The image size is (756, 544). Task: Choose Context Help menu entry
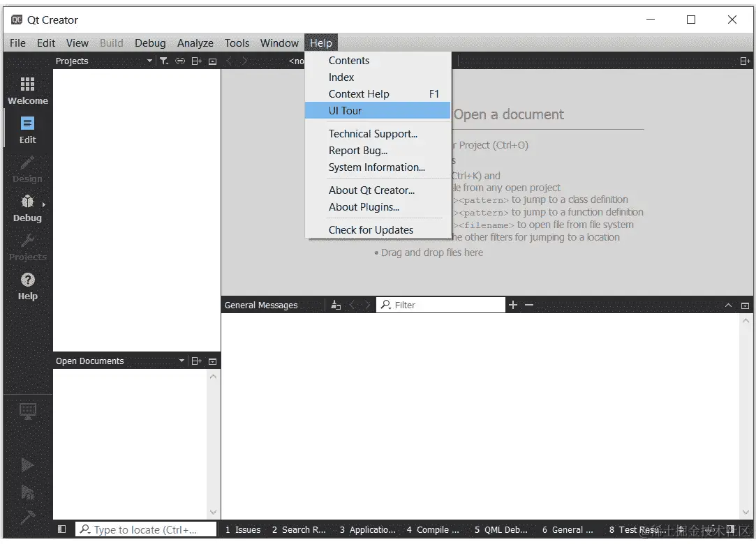tap(378, 94)
